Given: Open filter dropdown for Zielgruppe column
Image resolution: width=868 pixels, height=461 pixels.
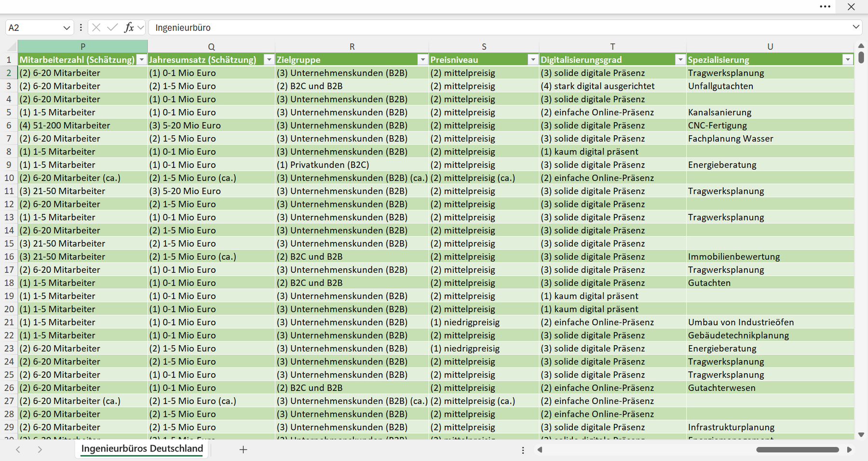Looking at the screenshot, I should [422, 60].
